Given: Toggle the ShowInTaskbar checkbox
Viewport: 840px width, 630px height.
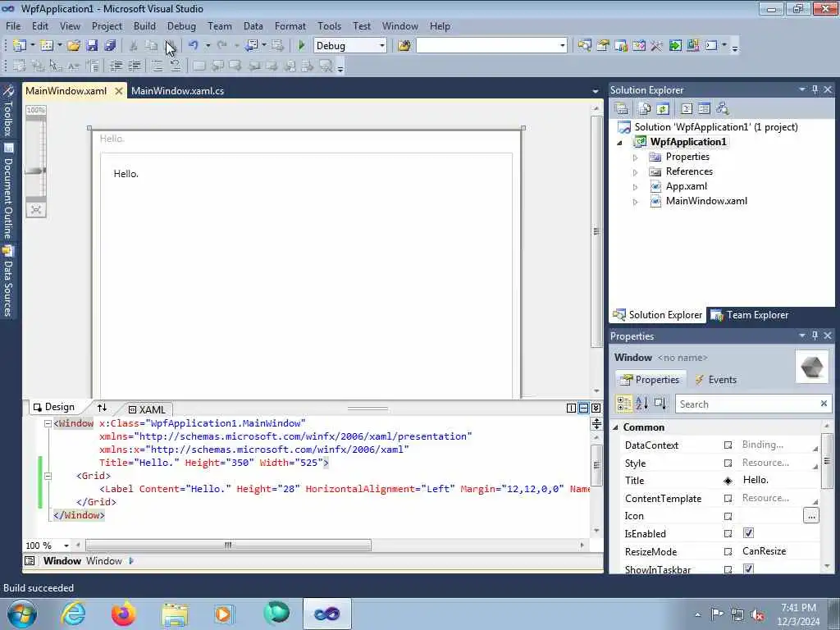Looking at the screenshot, I should (748, 569).
